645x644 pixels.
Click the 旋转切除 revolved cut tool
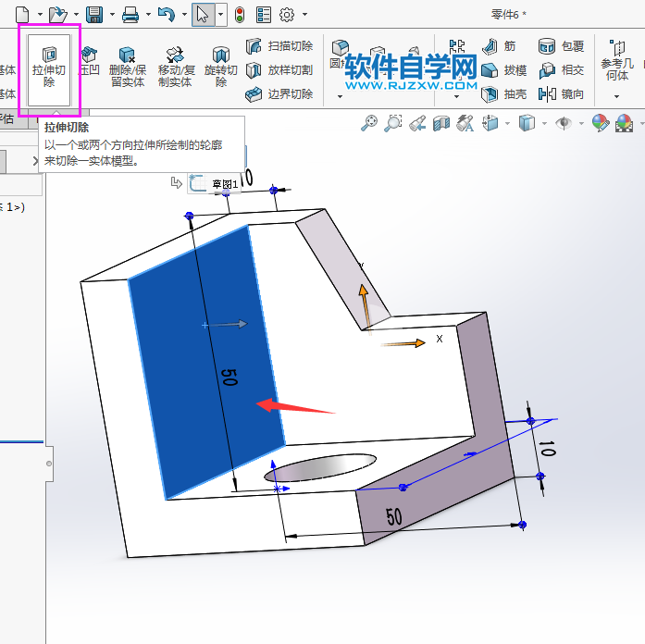tap(221, 68)
